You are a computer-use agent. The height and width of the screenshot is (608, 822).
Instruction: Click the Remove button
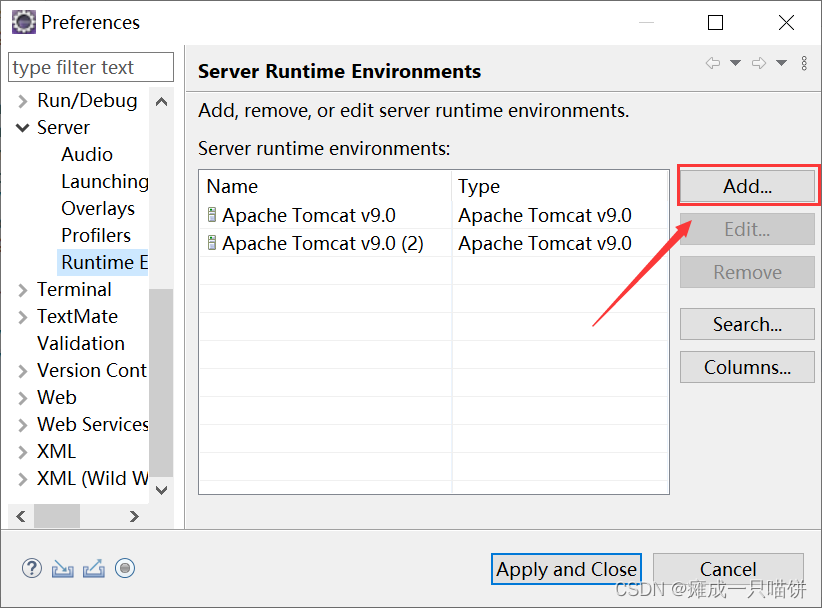click(x=747, y=272)
